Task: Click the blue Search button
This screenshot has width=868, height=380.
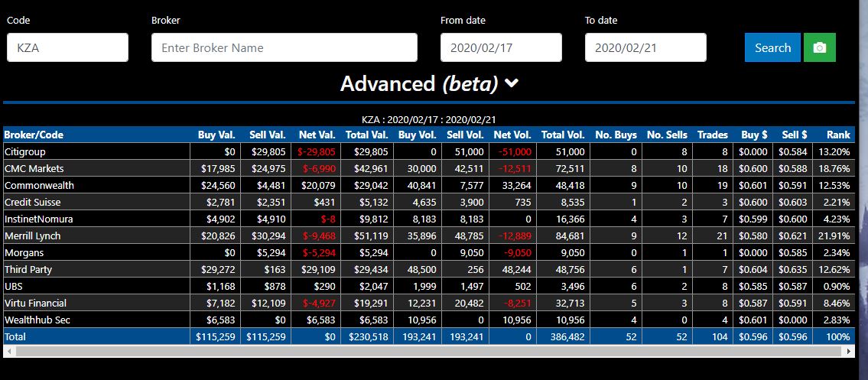Action: click(x=772, y=47)
